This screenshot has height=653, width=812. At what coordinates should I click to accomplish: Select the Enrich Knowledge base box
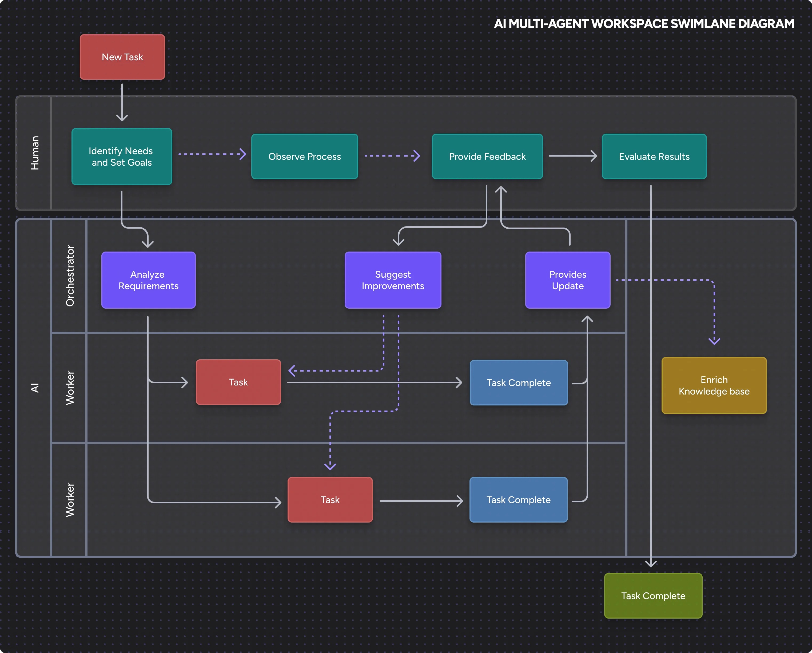(x=714, y=385)
